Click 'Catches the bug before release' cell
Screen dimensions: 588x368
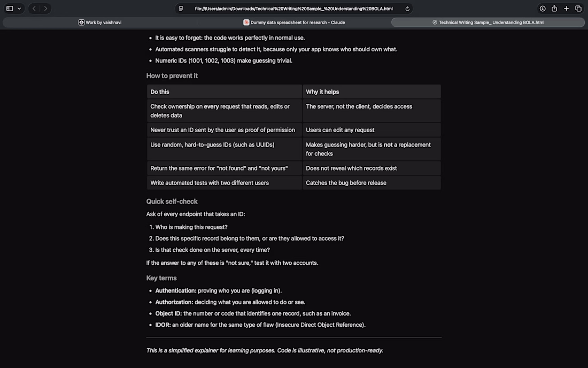(x=372, y=183)
